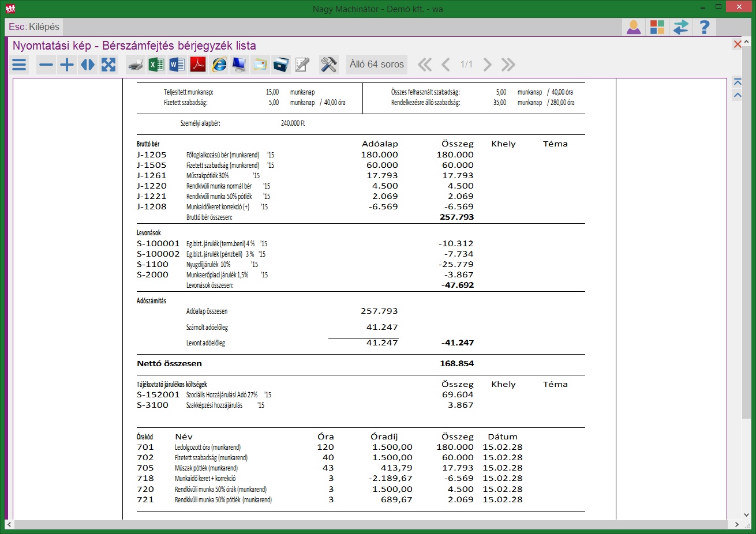Viewport: 756px width, 534px height.
Task: Open the archive drawer icon
Action: coord(281,65)
